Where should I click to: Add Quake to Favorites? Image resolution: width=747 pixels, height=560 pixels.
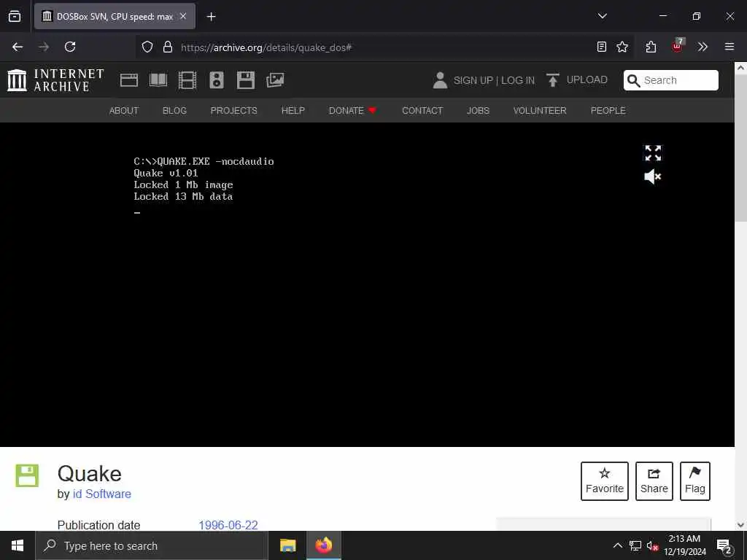click(605, 481)
